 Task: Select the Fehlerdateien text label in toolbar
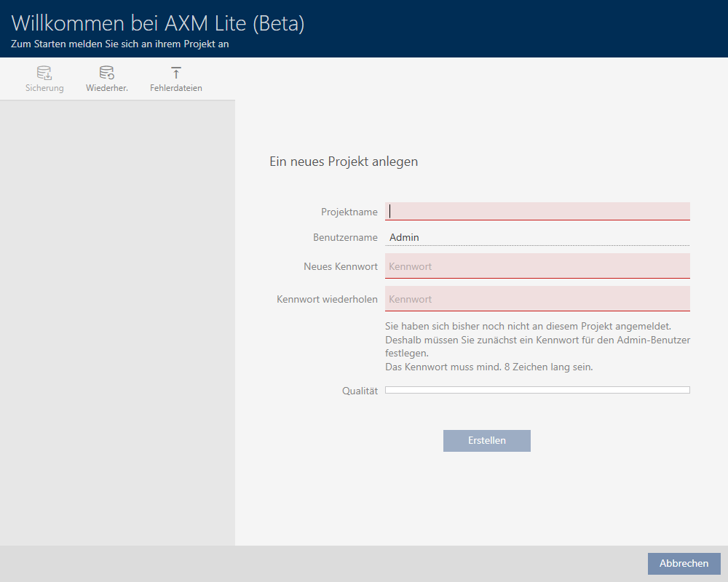175,88
